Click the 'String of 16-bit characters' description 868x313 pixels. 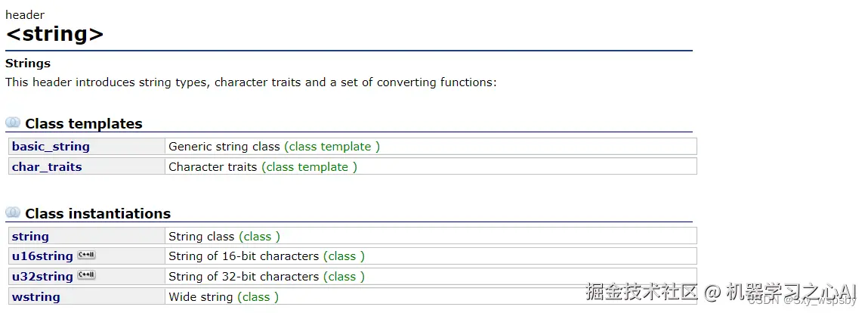point(243,256)
